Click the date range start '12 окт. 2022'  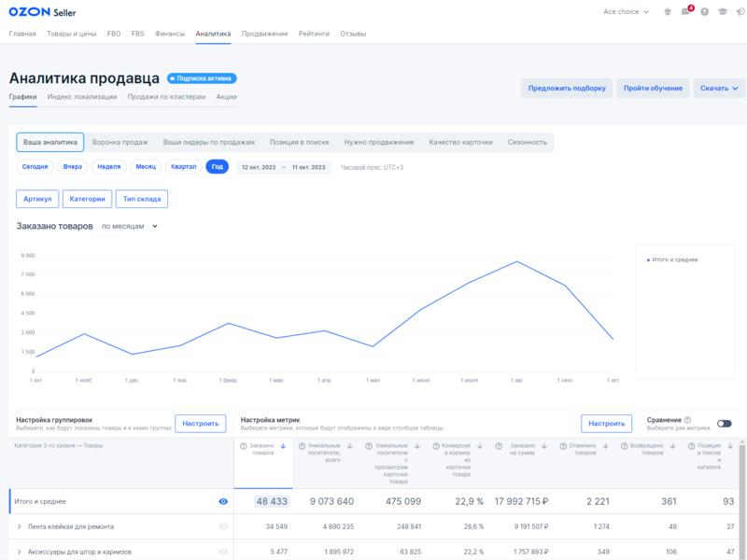point(259,167)
